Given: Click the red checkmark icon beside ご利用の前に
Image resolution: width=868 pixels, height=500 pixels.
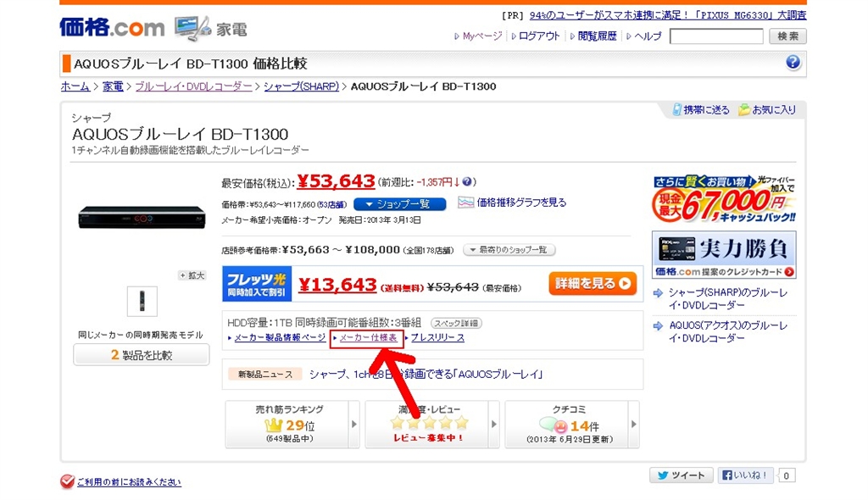Looking at the screenshot, I should coord(67,481).
